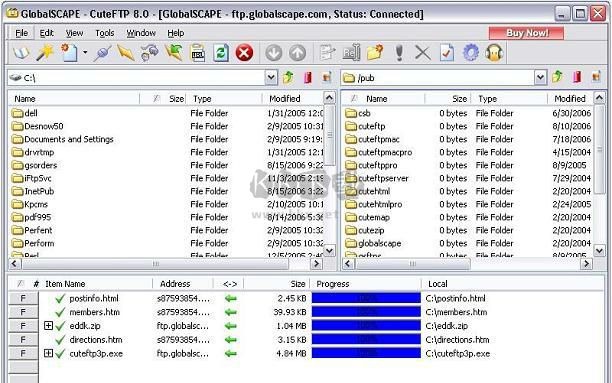Viewport: 612px width, 383px height.
Task: Open the Window menu
Action: click(x=141, y=33)
